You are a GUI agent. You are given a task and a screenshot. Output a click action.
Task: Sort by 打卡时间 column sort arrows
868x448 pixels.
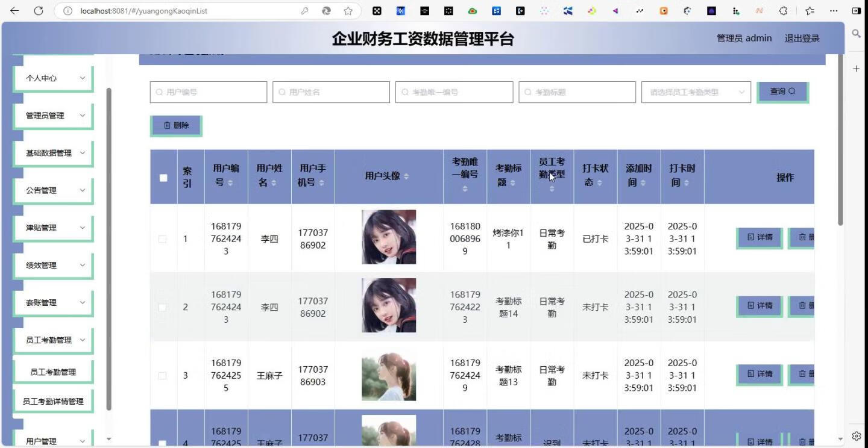686,182
